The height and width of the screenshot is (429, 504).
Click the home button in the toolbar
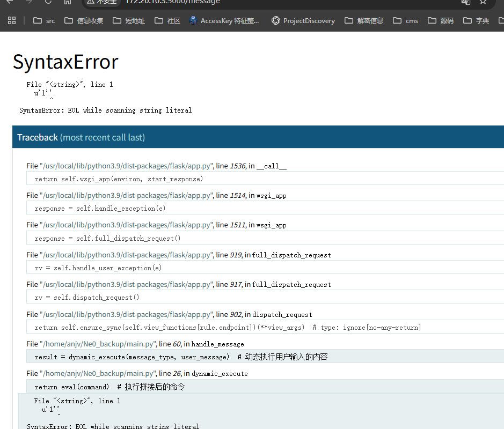click(x=67, y=2)
